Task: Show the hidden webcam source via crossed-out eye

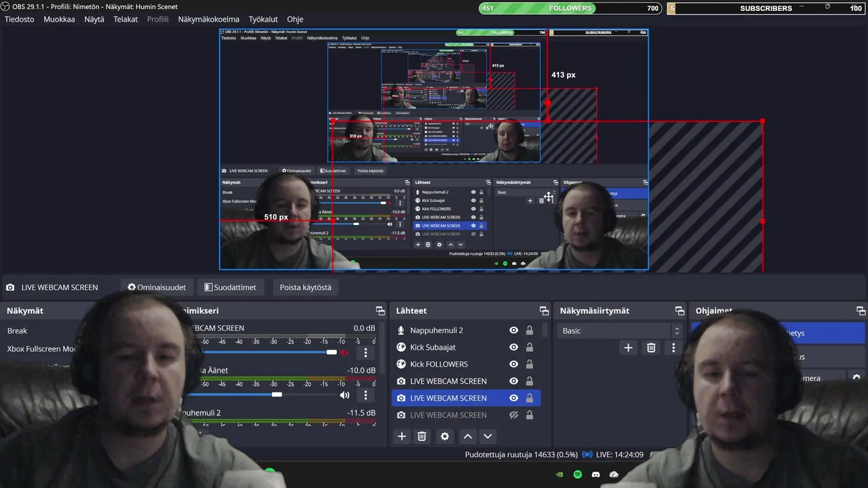Action: (x=513, y=415)
